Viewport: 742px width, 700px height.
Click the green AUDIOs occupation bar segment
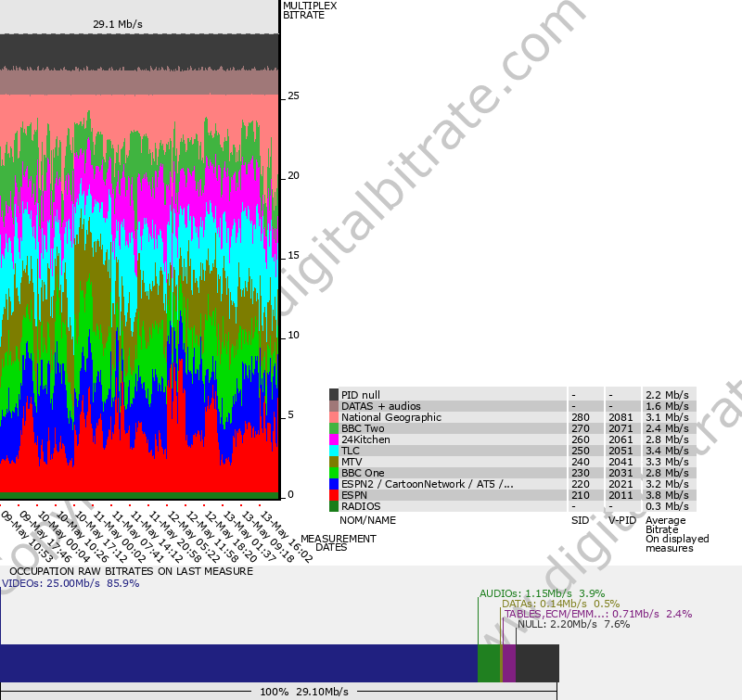point(489,663)
